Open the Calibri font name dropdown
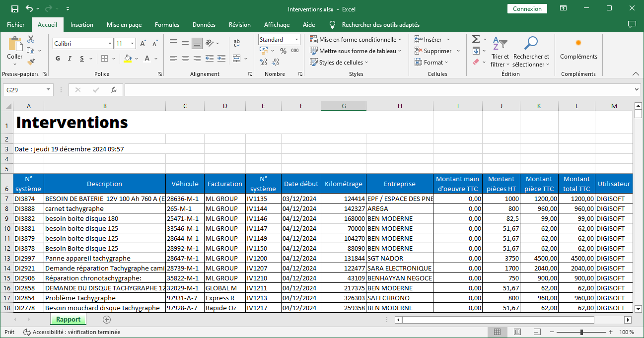644x338 pixels. [110, 44]
